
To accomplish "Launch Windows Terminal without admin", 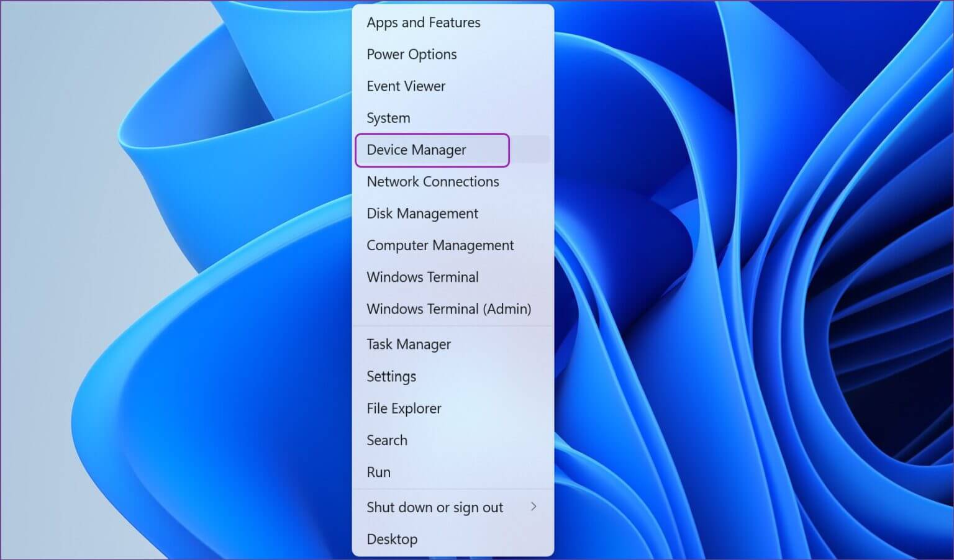I will pos(453,277).
